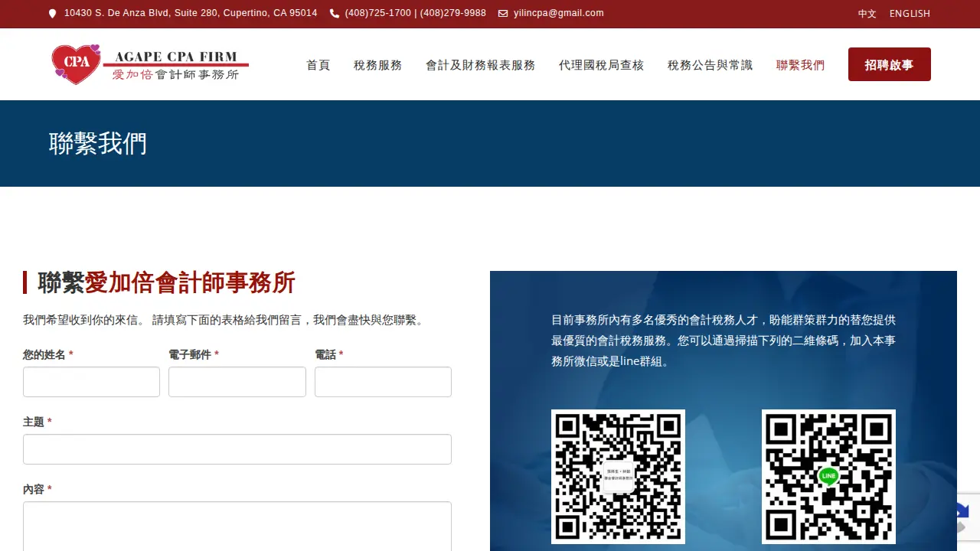Screen dimensions: 980x551
Task: Select 聯繫我們 menu item
Action: tap(801, 65)
